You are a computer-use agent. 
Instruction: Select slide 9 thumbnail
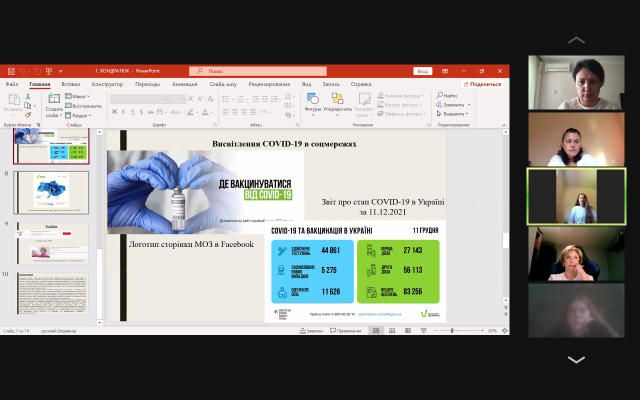click(52, 243)
